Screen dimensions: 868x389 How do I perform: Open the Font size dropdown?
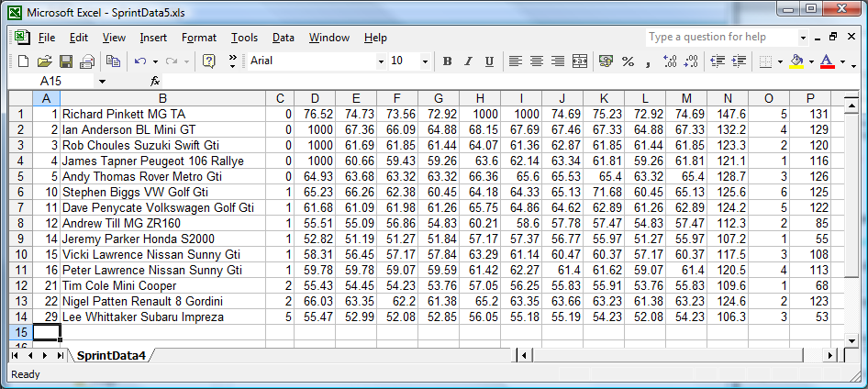[x=425, y=61]
